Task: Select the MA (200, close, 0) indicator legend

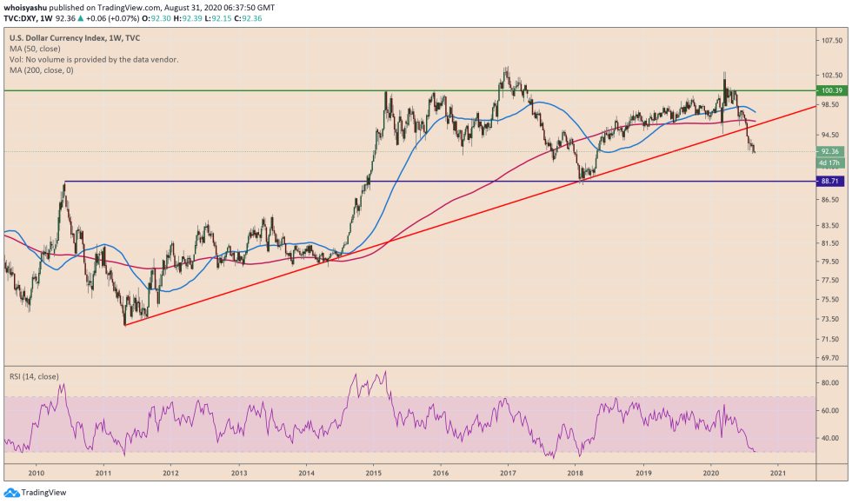Action: tap(42, 70)
